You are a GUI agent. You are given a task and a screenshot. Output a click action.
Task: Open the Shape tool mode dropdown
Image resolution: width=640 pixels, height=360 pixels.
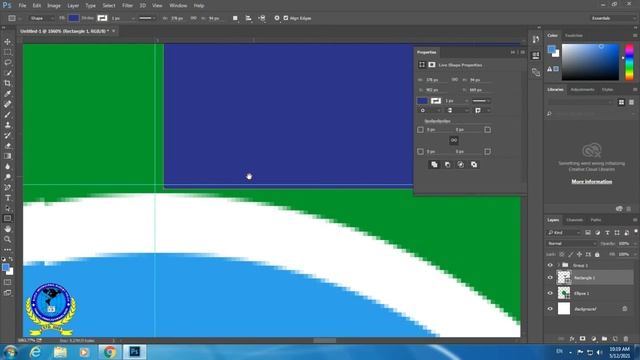point(41,18)
